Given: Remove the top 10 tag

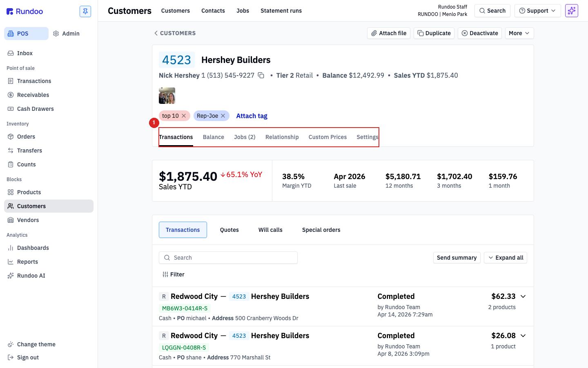Looking at the screenshot, I should click(x=184, y=116).
